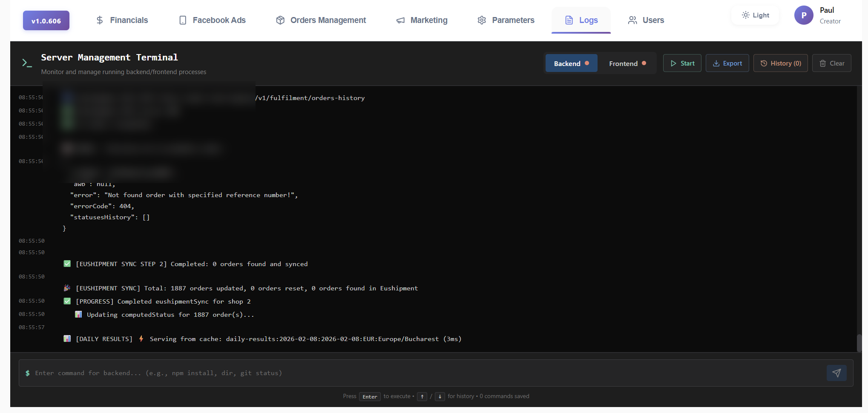This screenshot has height=413, width=868.
Task: Send command via the paper plane icon
Action: point(836,373)
